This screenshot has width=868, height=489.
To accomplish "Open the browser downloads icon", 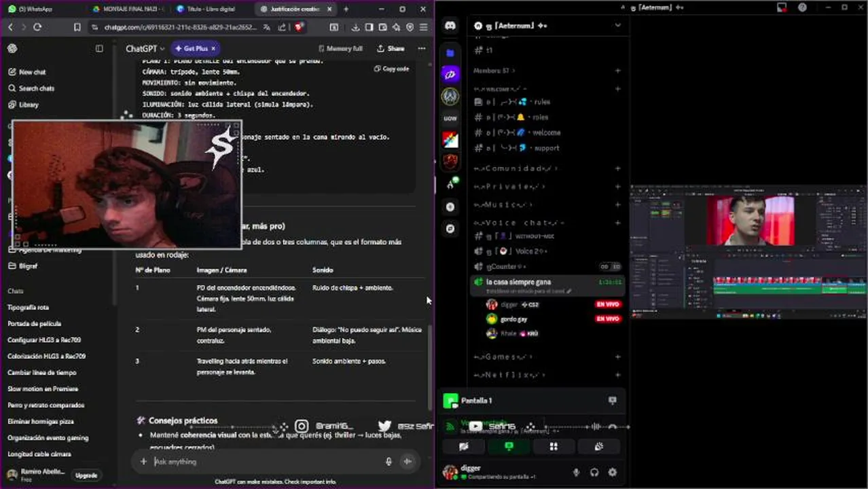I will (x=355, y=27).
